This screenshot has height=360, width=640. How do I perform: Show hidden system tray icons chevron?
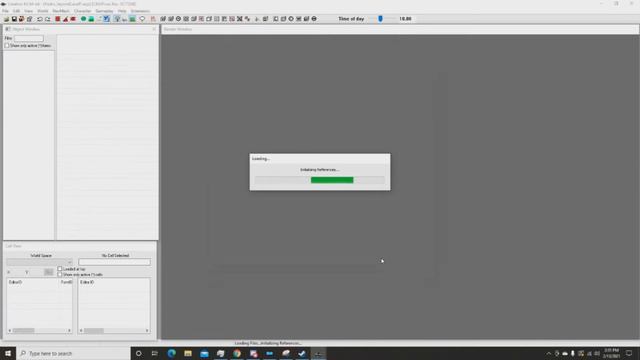(549, 353)
